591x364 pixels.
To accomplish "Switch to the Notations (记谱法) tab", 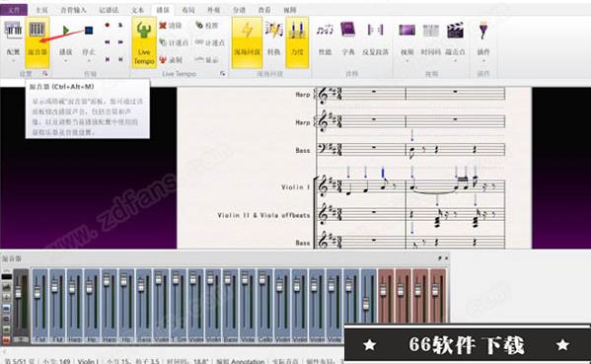I will (x=109, y=10).
